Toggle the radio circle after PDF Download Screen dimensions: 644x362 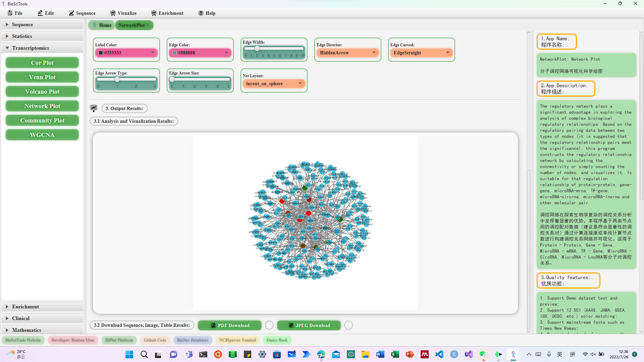click(269, 325)
